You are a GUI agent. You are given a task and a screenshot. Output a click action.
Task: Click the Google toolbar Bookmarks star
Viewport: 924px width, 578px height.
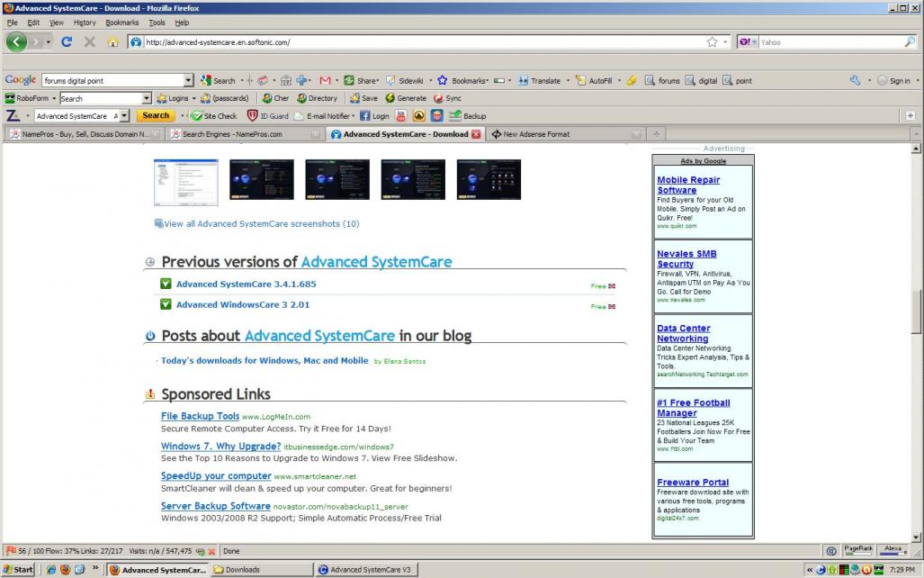click(442, 80)
